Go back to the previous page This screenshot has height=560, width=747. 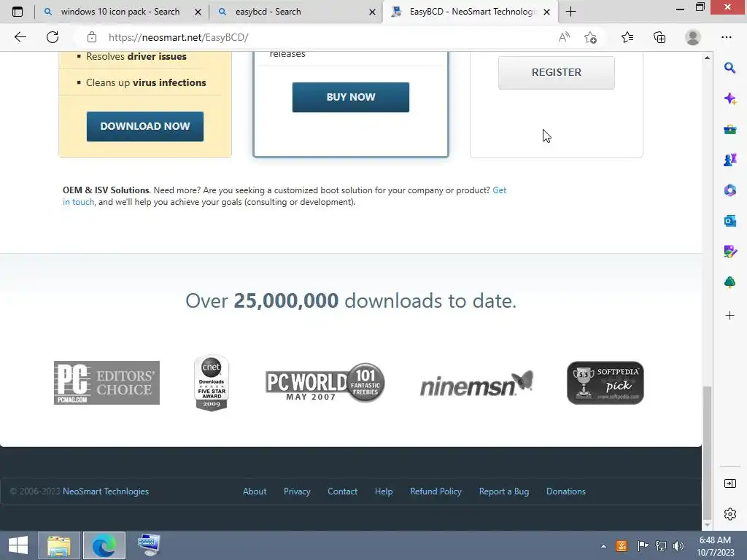tap(20, 37)
